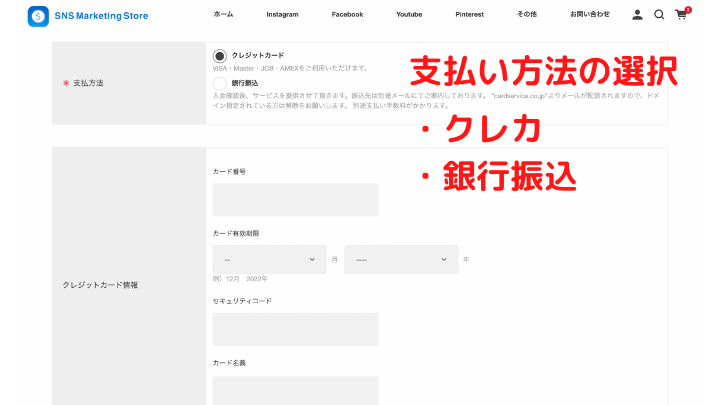Screen dimensions: 720x405
Task: Go to the ホーム menu item
Action: coord(224,15)
